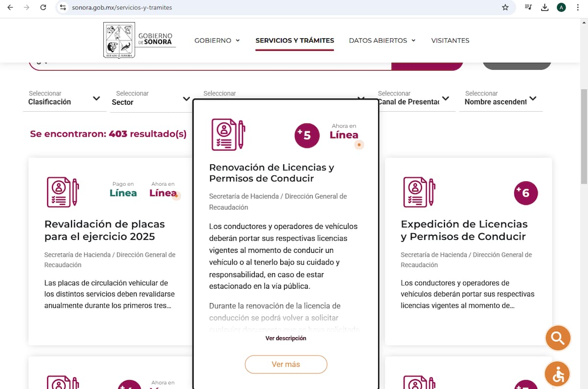Select the +6 badge on Expedición de Licencias
The width and height of the screenshot is (588, 389).
point(526,193)
